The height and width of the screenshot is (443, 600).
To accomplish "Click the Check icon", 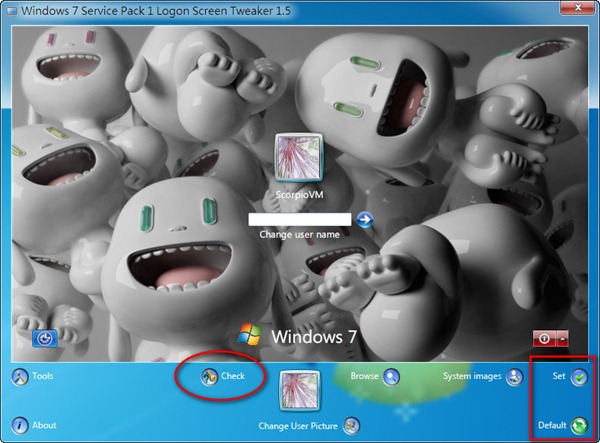I will [210, 377].
